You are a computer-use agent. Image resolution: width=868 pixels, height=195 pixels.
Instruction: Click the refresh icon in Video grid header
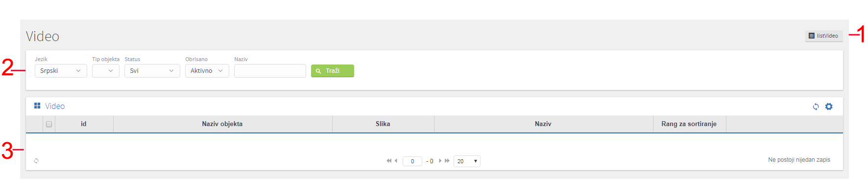[x=816, y=107]
